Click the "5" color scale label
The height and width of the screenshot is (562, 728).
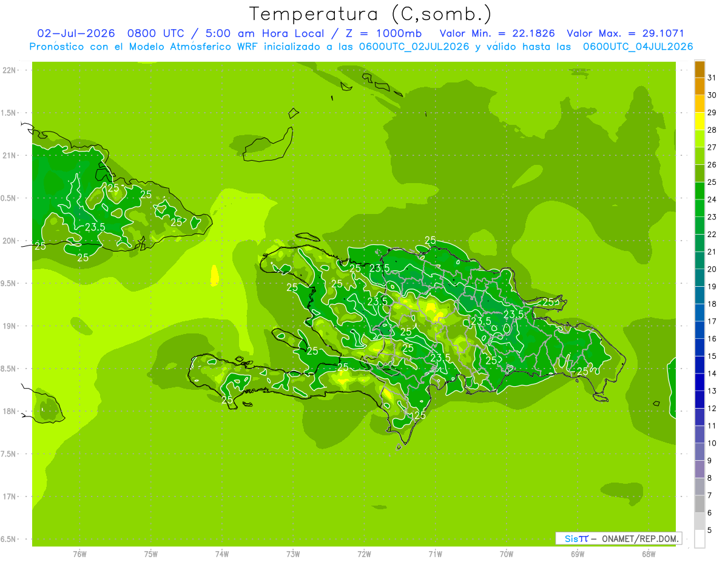tap(709, 530)
